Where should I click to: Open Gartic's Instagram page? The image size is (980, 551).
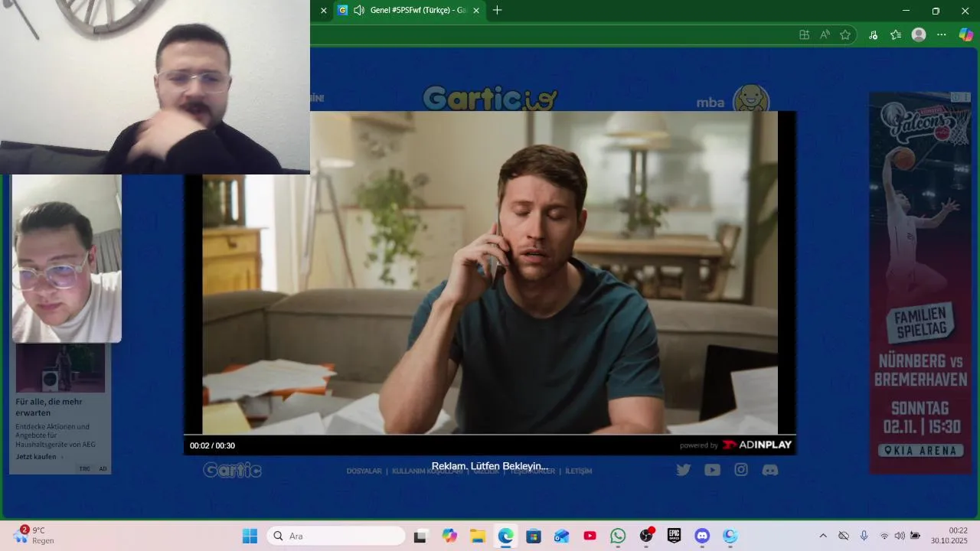pos(741,470)
